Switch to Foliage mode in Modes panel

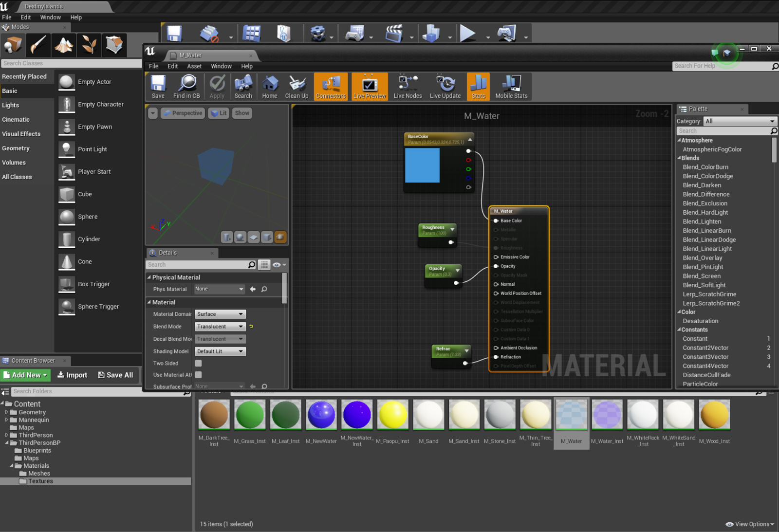(x=89, y=45)
